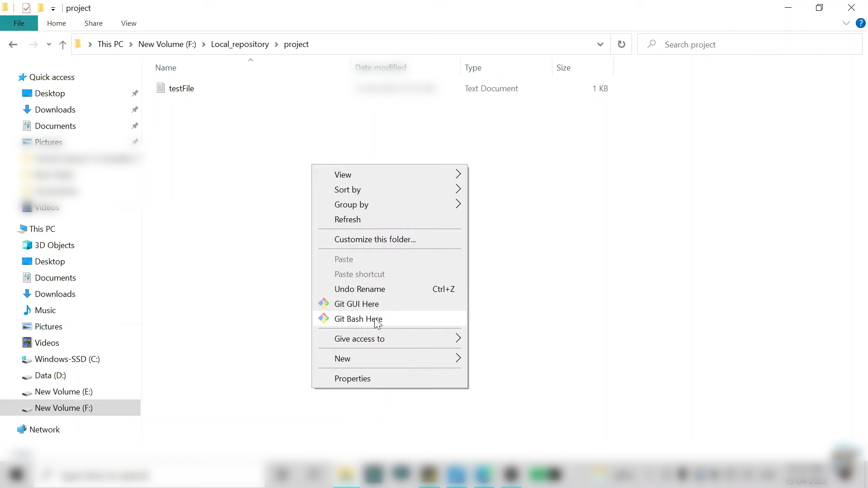Viewport: 868px width, 488px height.
Task: Click Local_repository in breadcrumb path
Action: point(240,44)
